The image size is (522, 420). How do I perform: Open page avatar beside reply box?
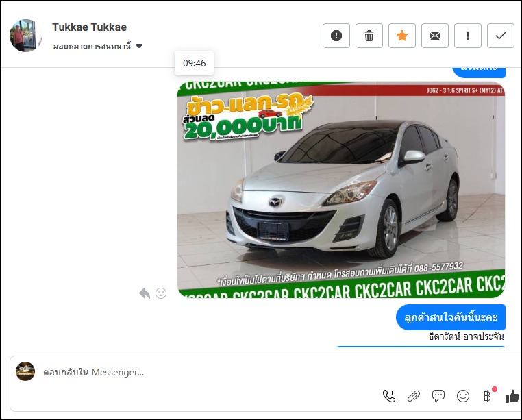pyautogui.click(x=25, y=371)
